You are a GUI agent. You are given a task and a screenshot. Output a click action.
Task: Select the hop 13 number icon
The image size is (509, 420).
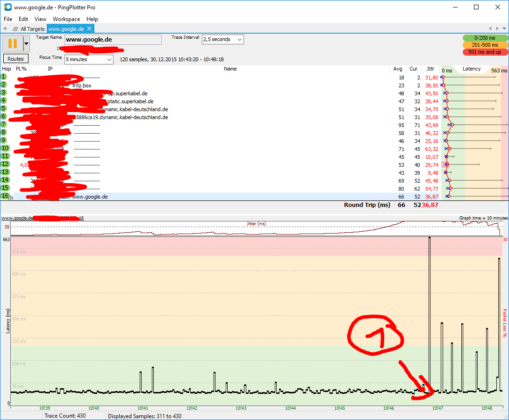coord(5,172)
